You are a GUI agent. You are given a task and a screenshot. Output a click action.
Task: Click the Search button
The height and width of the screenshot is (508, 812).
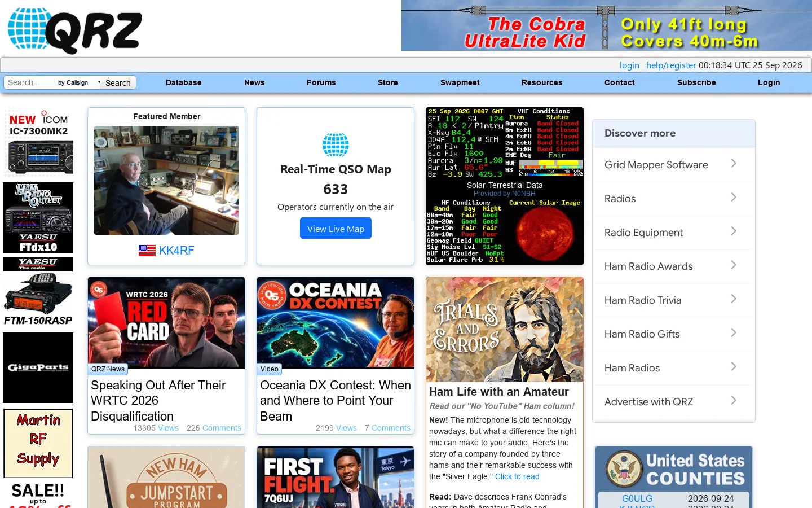click(118, 83)
